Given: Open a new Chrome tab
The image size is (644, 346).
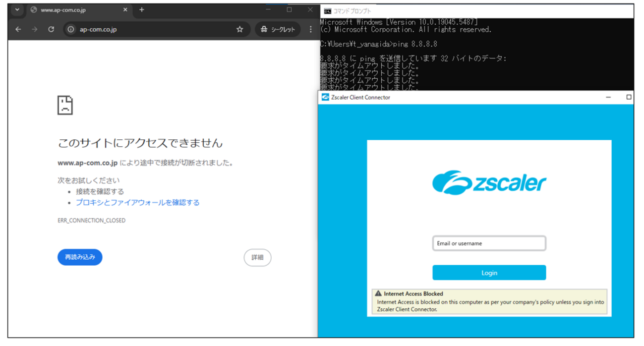Looking at the screenshot, I should 141,9.
